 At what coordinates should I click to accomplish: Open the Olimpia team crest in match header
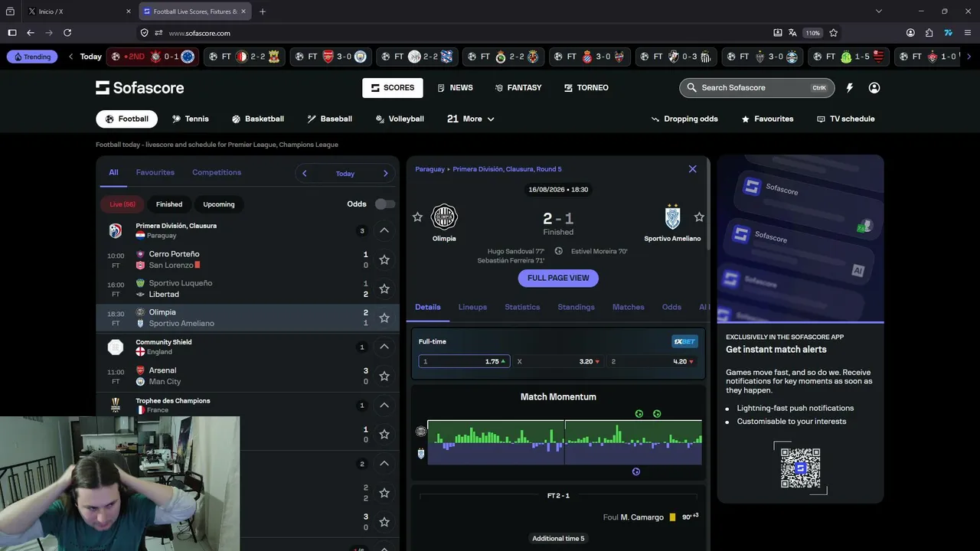[444, 217]
